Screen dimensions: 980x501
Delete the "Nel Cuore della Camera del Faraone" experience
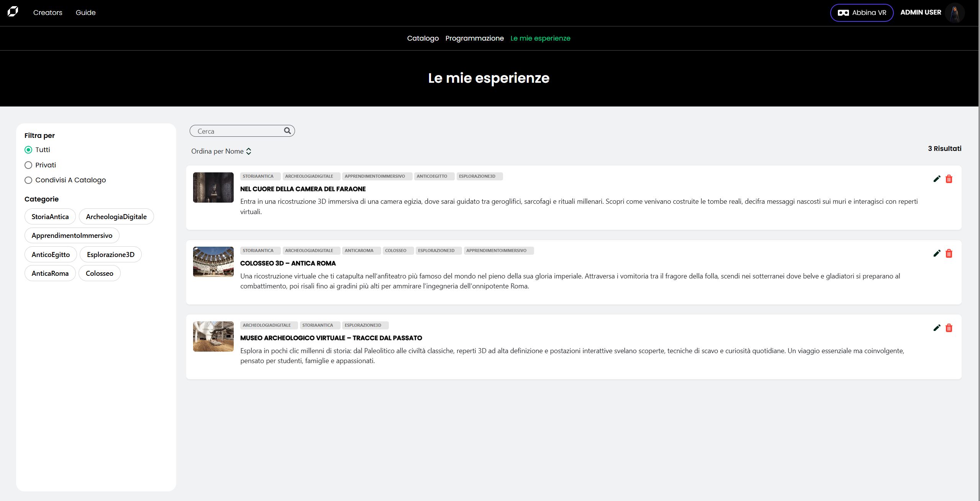(949, 178)
